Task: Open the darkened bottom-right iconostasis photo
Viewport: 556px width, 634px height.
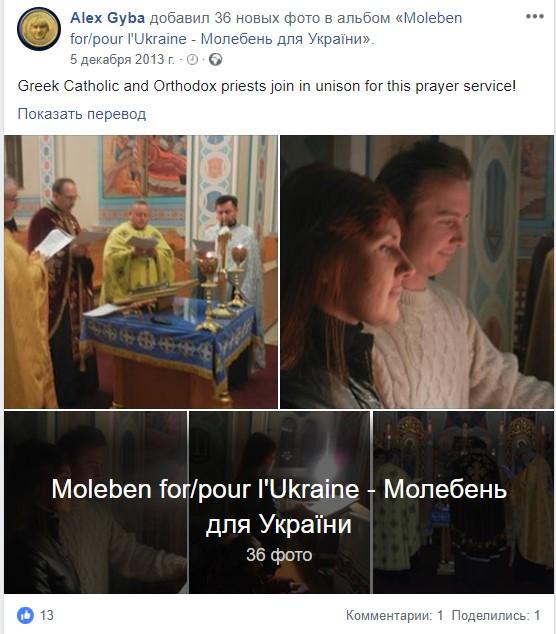Action: (463, 503)
